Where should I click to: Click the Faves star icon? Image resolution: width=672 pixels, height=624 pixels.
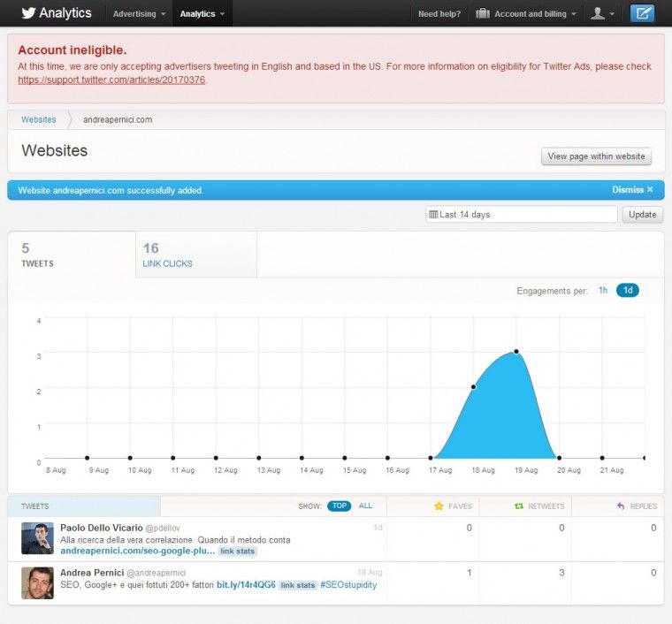coord(439,506)
